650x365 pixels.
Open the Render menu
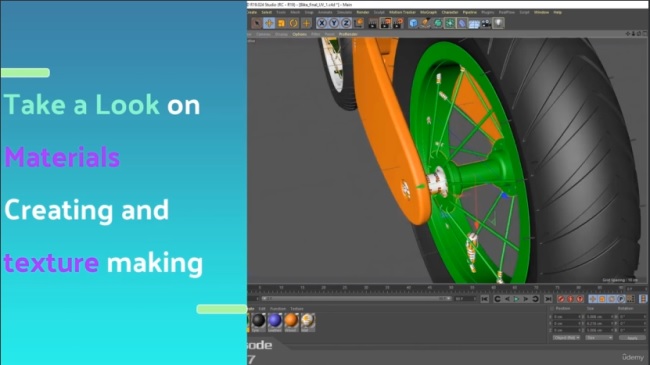[x=363, y=12]
